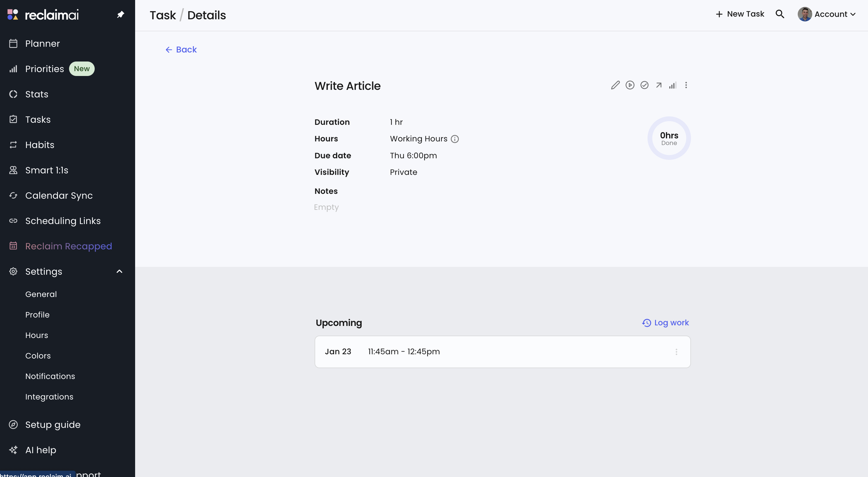Open Reclaim Recapped from the sidebar
The height and width of the screenshot is (477, 868).
[x=68, y=246]
